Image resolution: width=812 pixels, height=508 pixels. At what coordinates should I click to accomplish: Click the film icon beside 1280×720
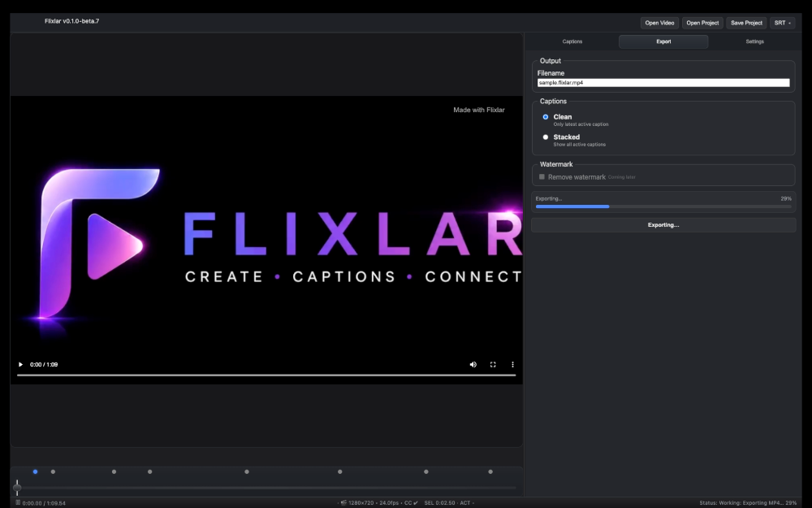343,502
